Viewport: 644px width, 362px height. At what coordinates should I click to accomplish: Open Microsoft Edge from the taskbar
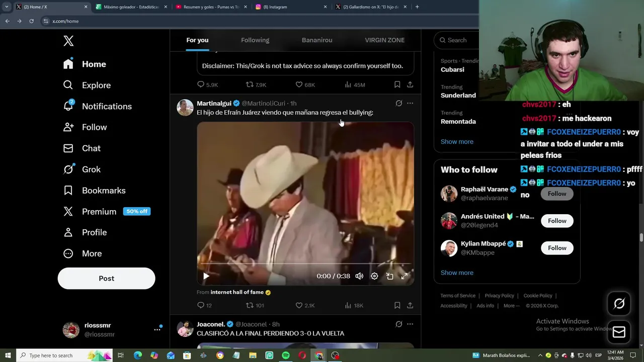(x=138, y=355)
